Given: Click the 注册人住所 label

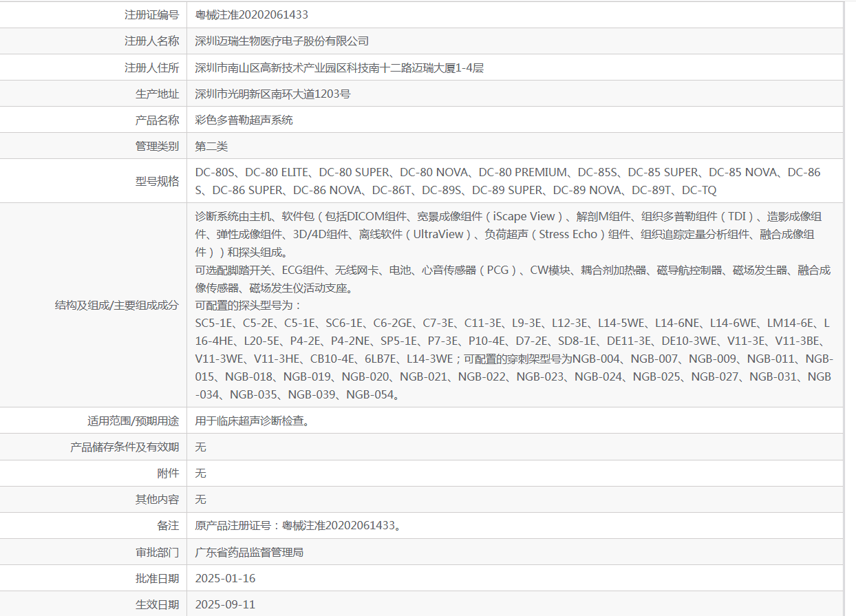Looking at the screenshot, I should [x=151, y=67].
